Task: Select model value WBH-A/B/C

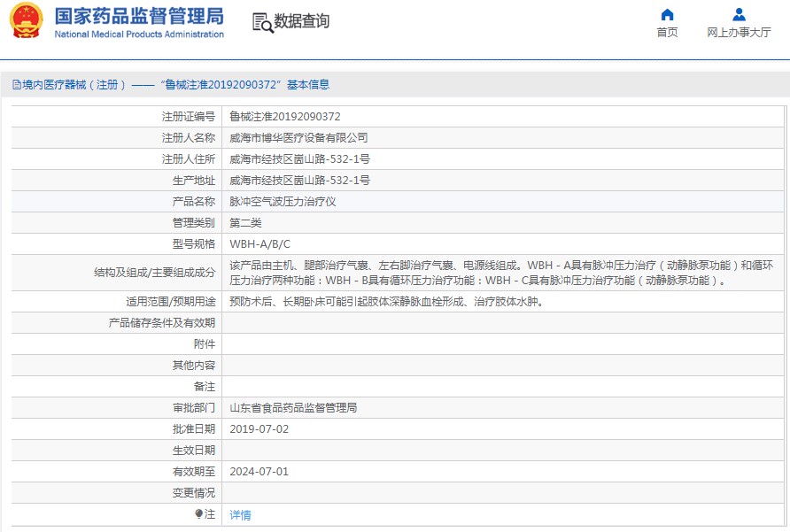Action: point(260,243)
